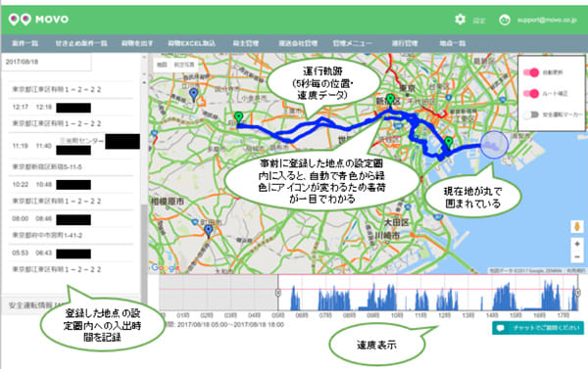Image resolution: width=588 pixels, height=369 pixels.
Task: Click the チャットでご質問ください chat button
Action: click(538, 328)
